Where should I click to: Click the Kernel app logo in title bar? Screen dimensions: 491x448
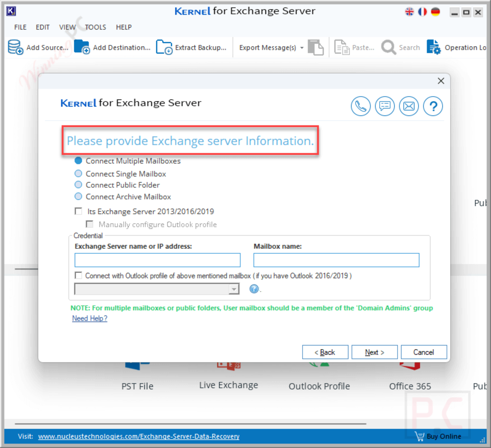click(11, 11)
